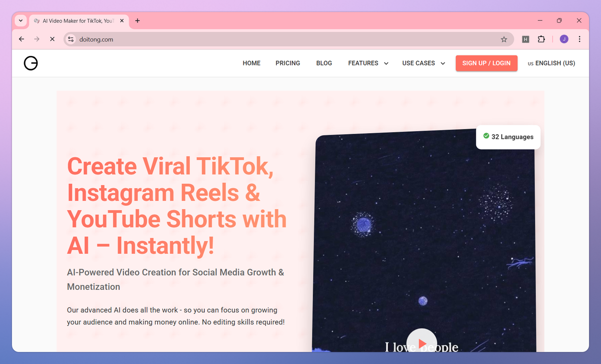Click the 32 Languages badge

click(508, 137)
